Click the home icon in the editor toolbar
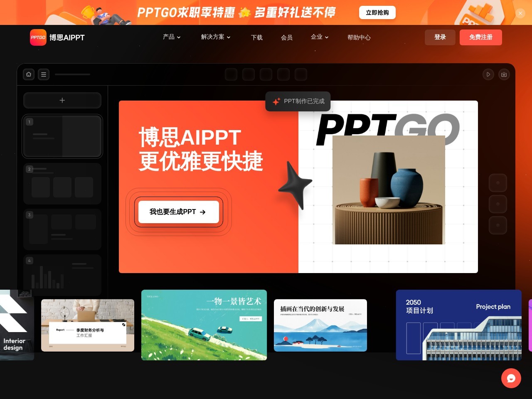The height and width of the screenshot is (399, 532). pyautogui.click(x=29, y=74)
